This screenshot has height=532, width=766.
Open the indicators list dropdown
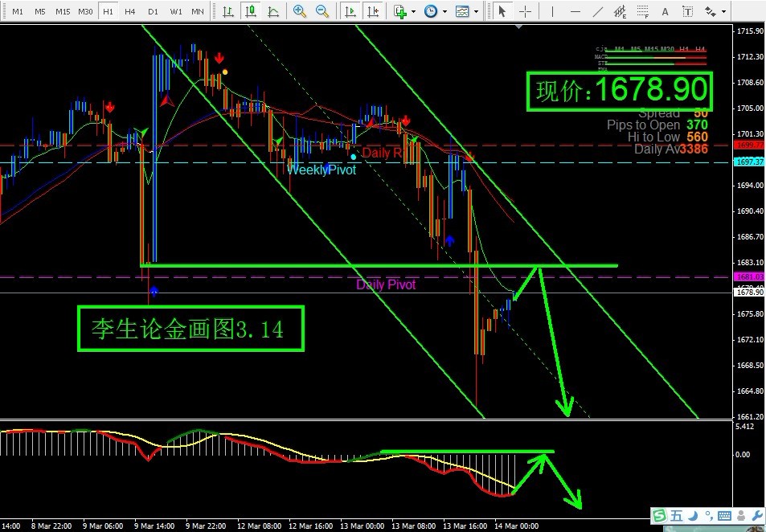click(413, 12)
